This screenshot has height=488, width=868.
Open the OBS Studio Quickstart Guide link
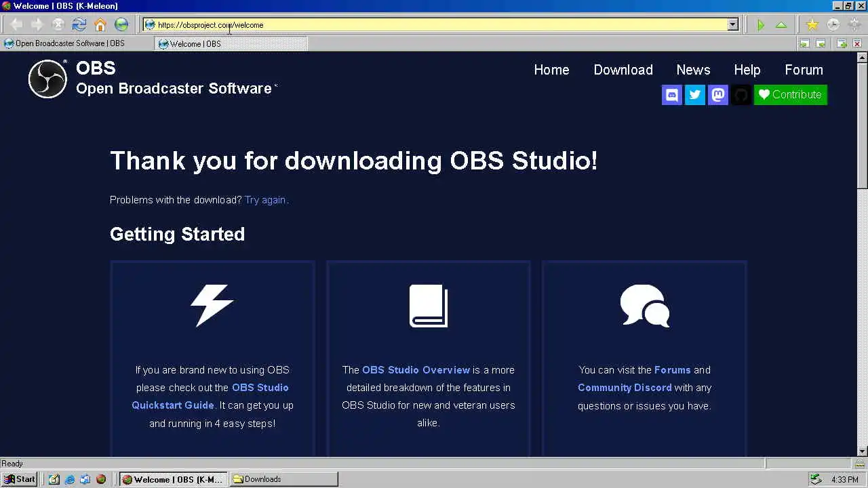pyautogui.click(x=210, y=396)
